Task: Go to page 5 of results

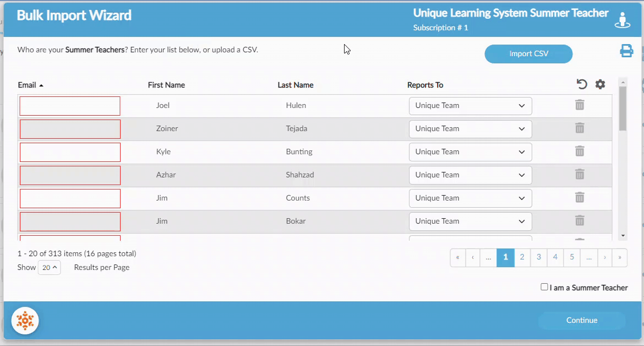Action: point(572,257)
